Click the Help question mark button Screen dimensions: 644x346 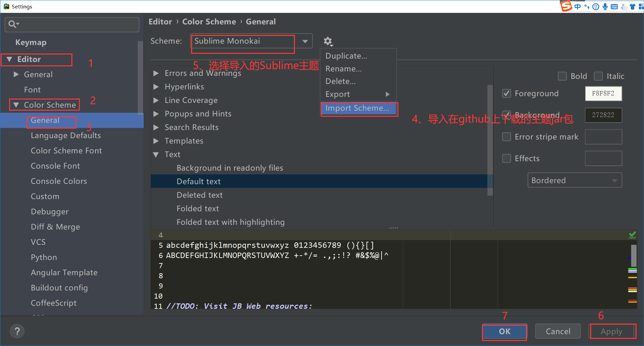click(17, 331)
